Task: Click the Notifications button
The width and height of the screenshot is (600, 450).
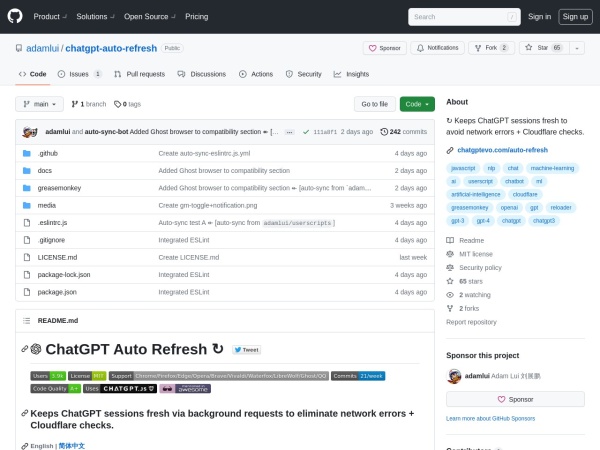Action: [x=437, y=48]
